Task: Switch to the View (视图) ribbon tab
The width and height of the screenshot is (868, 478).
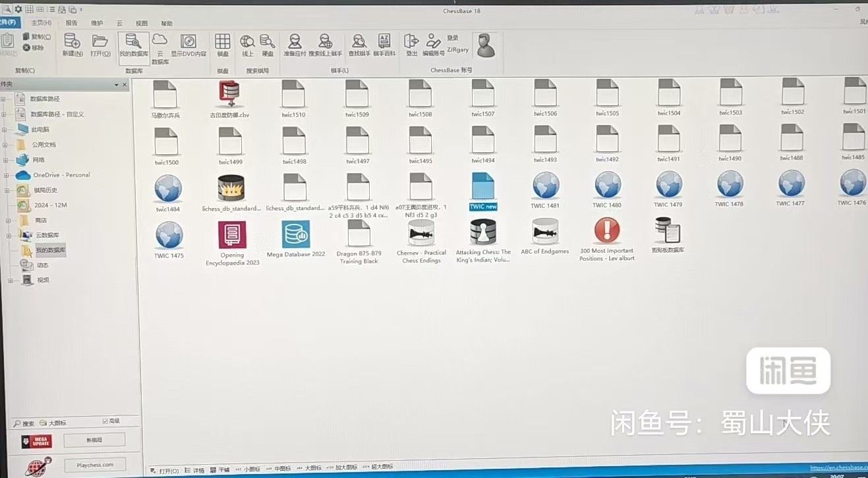Action: pos(142,24)
